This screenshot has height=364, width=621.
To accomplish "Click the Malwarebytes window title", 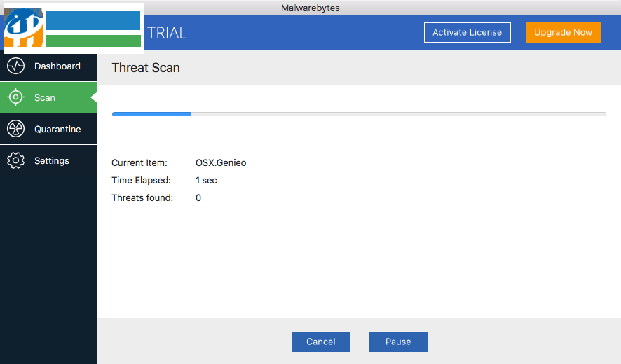I will click(x=310, y=8).
